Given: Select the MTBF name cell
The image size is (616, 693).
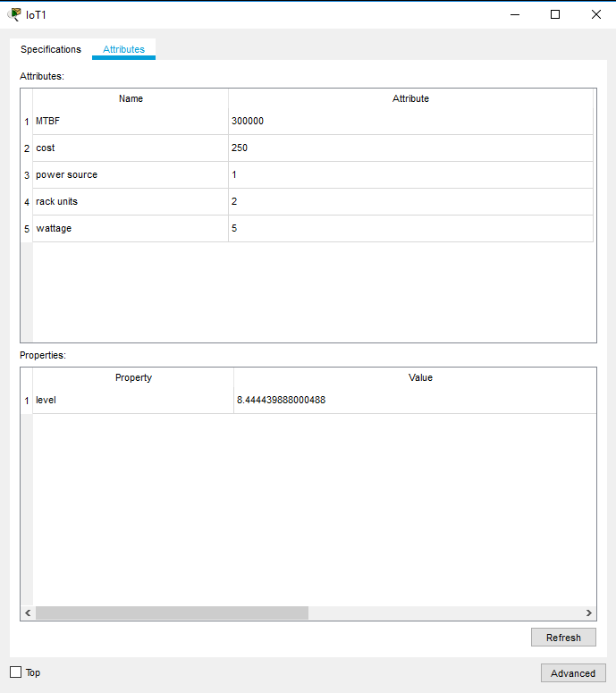Looking at the screenshot, I should click(x=131, y=121).
